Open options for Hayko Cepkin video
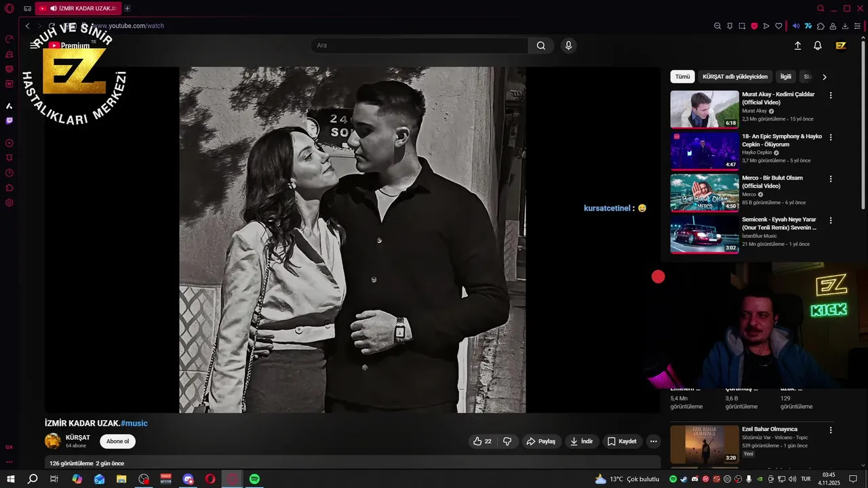Image resolution: width=868 pixels, height=488 pixels. coord(831,137)
